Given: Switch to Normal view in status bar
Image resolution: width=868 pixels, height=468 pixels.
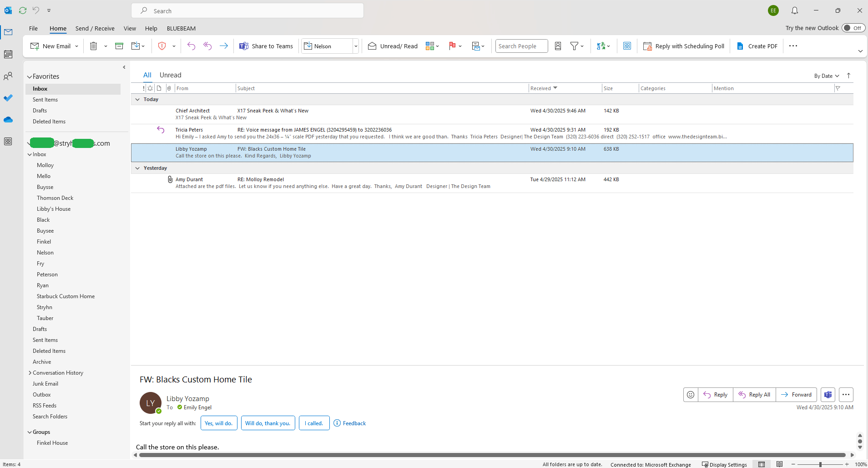Looking at the screenshot, I should point(762,464).
